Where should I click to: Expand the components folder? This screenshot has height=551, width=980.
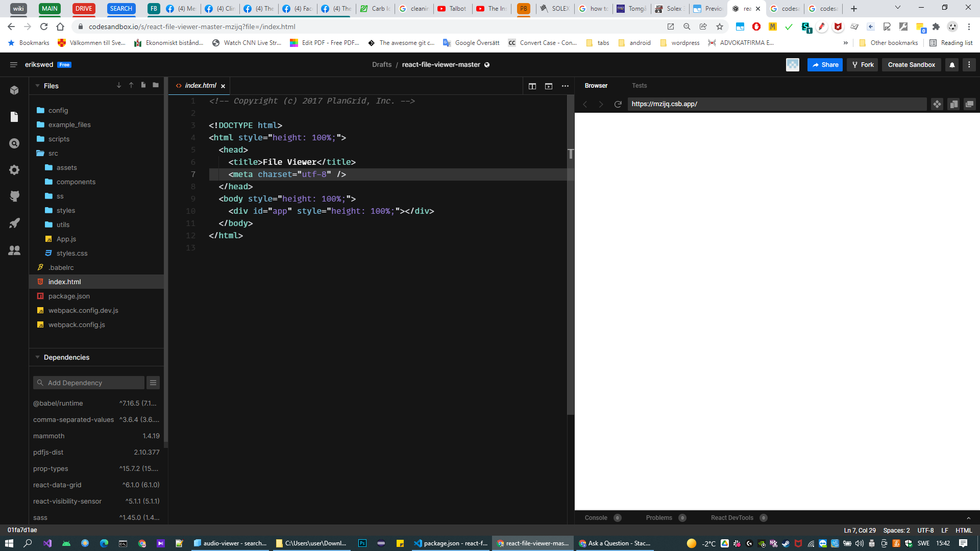click(x=76, y=182)
